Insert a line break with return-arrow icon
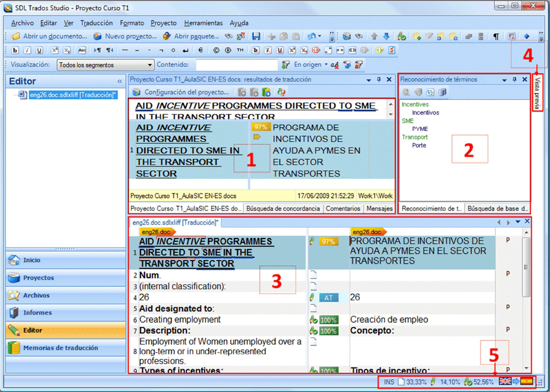The height and width of the screenshot is (392, 550). 185,50
